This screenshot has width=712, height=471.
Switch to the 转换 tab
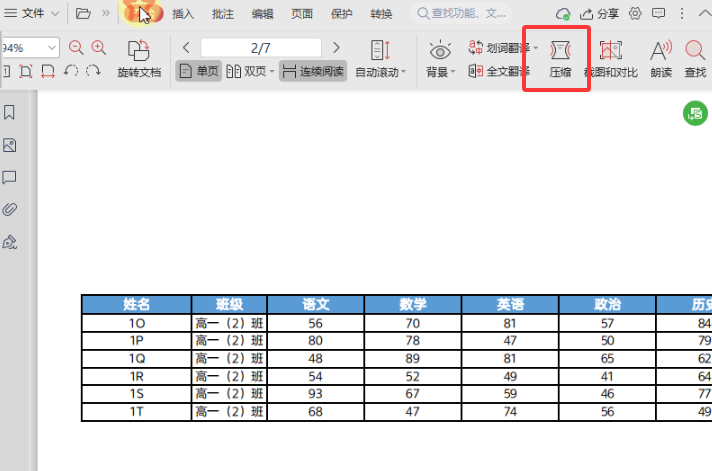coord(381,14)
